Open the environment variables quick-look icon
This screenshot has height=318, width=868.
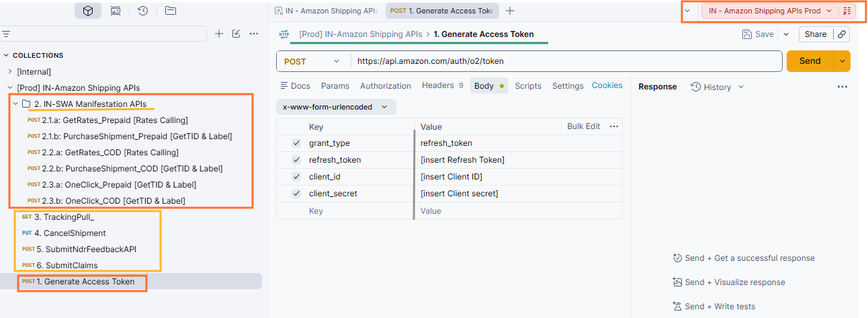point(847,11)
